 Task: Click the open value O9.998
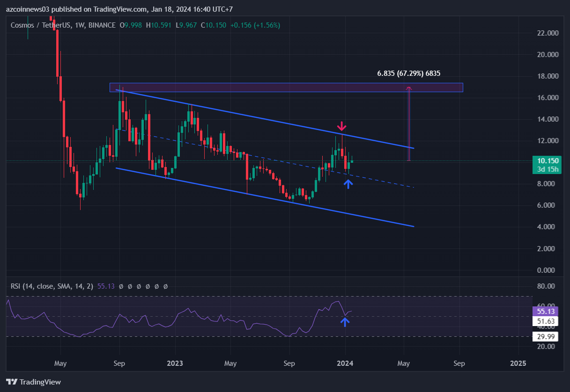tap(132, 25)
